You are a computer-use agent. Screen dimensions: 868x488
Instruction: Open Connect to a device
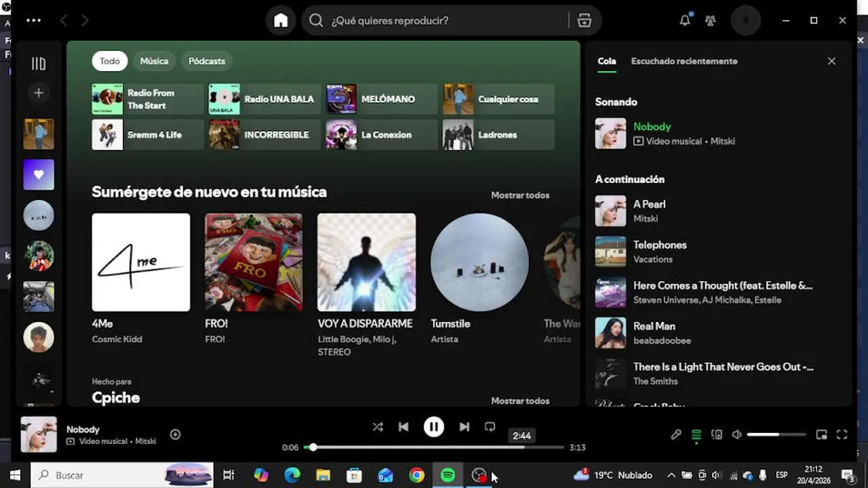point(717,434)
